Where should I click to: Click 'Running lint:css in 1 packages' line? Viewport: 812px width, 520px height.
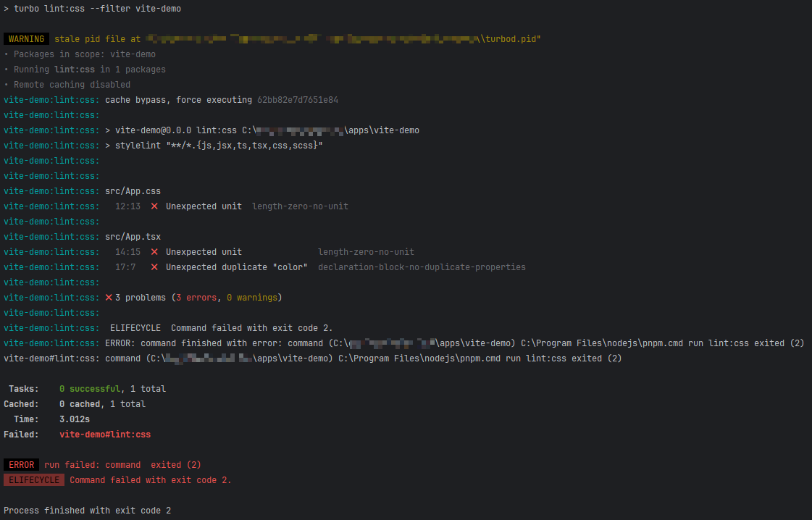tap(85, 70)
